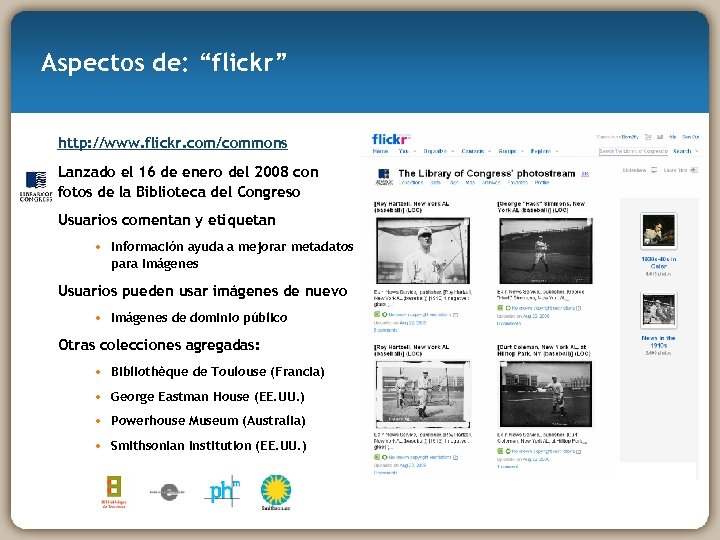Open the George "Hack" Simmons photo
720x540 pixels.
coord(546,251)
